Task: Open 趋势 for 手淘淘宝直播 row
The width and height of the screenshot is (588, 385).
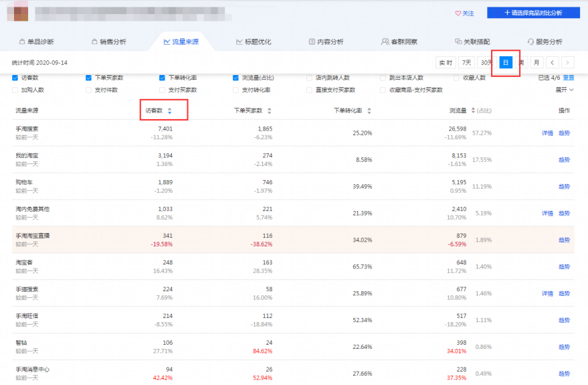Action: [564, 240]
